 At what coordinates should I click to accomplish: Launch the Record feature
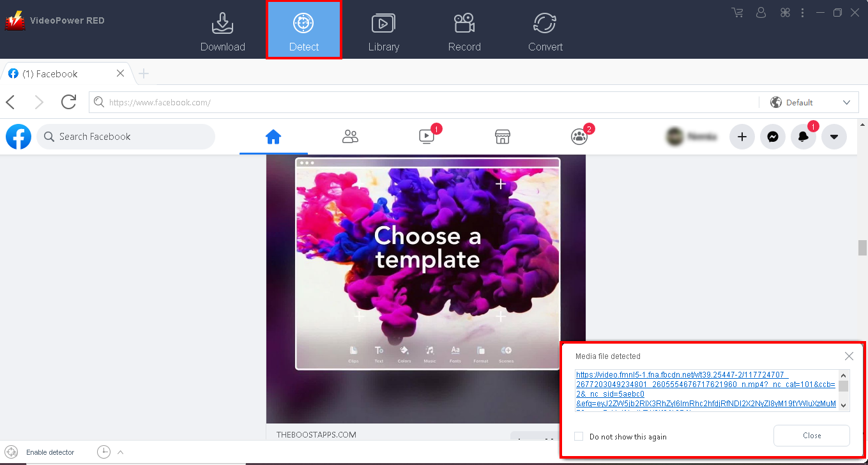tap(464, 29)
